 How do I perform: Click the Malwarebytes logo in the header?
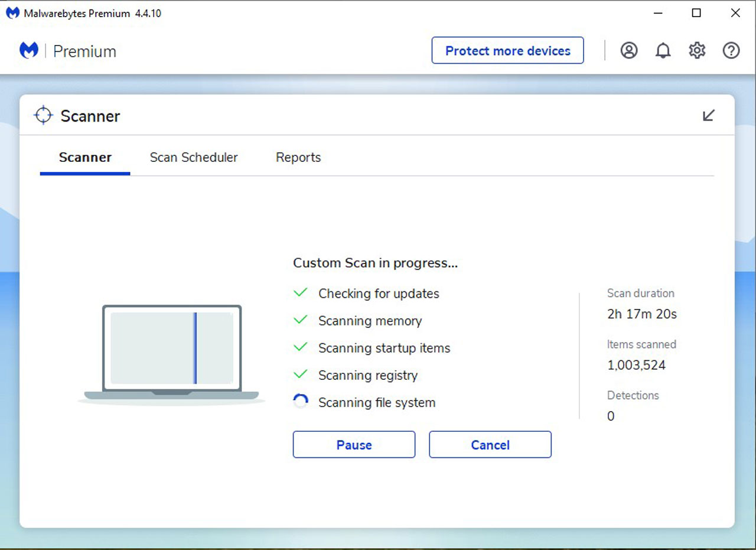(x=28, y=50)
